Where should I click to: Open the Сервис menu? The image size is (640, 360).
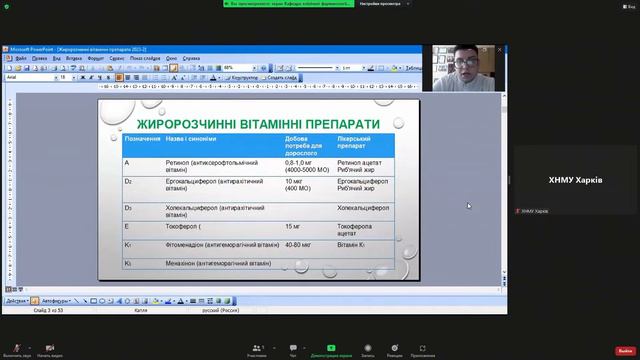(117, 59)
